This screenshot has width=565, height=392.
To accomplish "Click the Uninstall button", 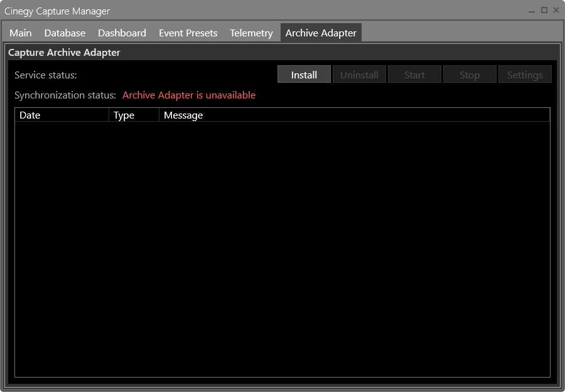I will pos(359,74).
